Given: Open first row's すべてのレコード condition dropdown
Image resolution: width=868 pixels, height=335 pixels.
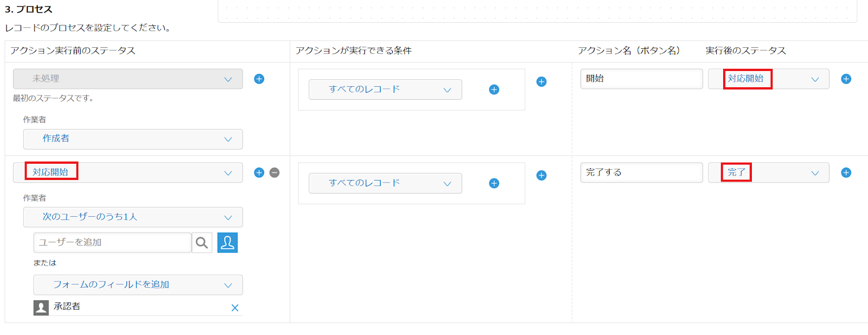Looking at the screenshot, I should pos(385,90).
